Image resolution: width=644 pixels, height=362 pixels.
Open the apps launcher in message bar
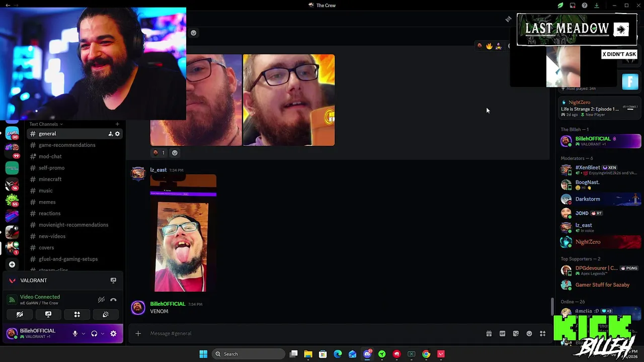pos(543,333)
